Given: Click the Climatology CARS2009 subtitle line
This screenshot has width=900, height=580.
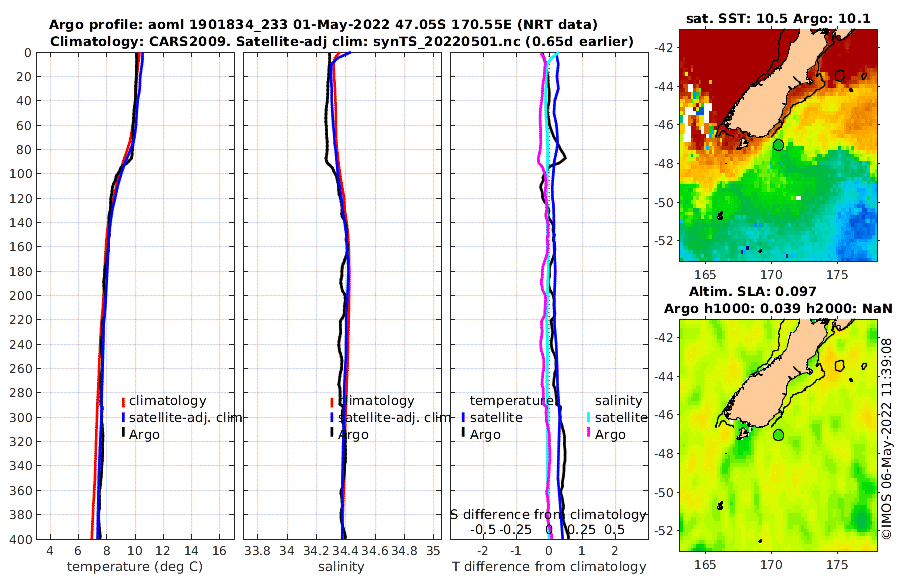Looking at the screenshot, I should coord(342,41).
